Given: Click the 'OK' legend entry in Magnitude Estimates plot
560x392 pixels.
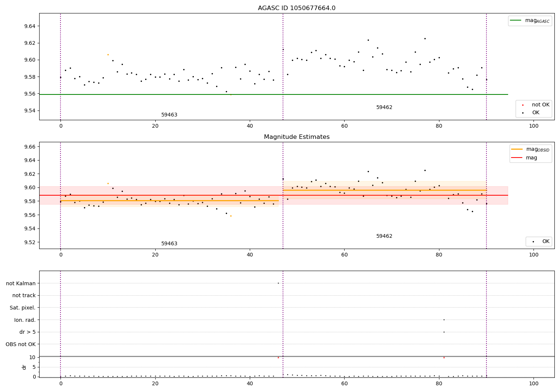Looking at the screenshot, I should tap(541, 242).
